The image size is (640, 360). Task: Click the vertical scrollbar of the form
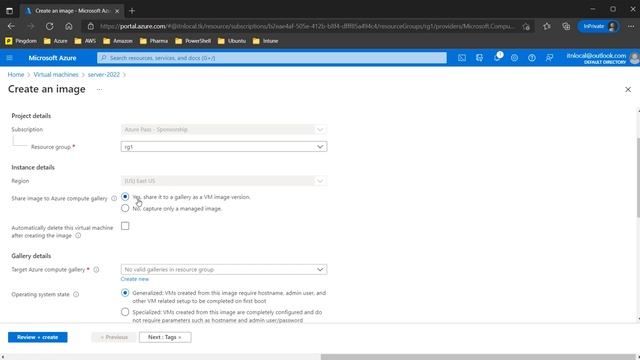coord(638,178)
